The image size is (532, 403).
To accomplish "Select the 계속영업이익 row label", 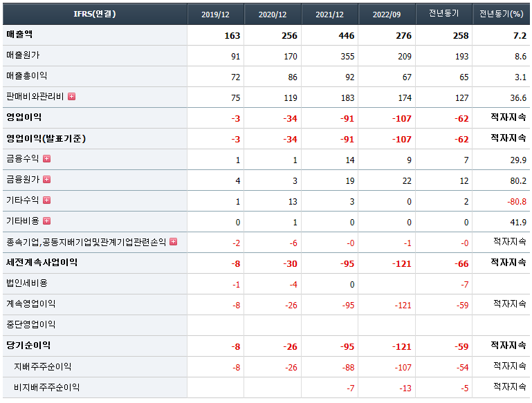I will 31,303.
